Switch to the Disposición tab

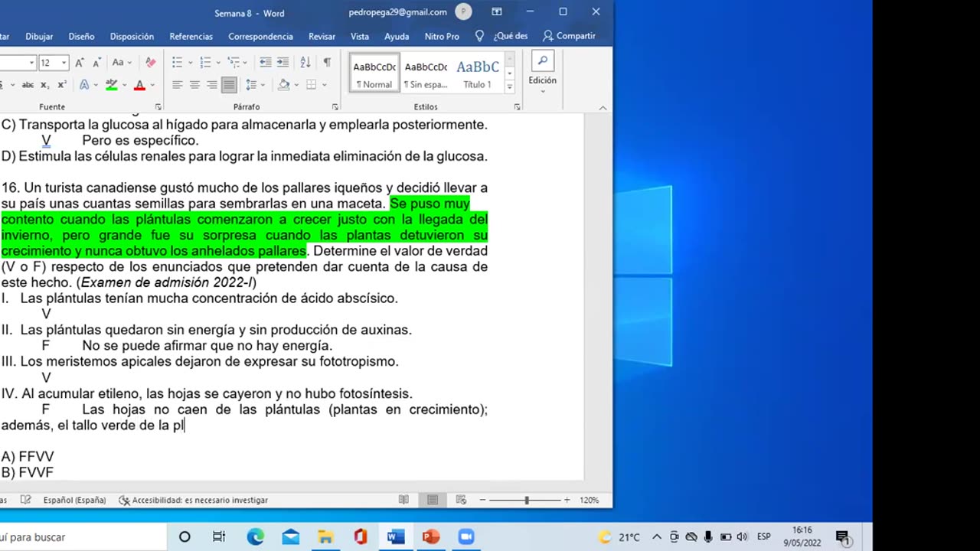pos(132,36)
